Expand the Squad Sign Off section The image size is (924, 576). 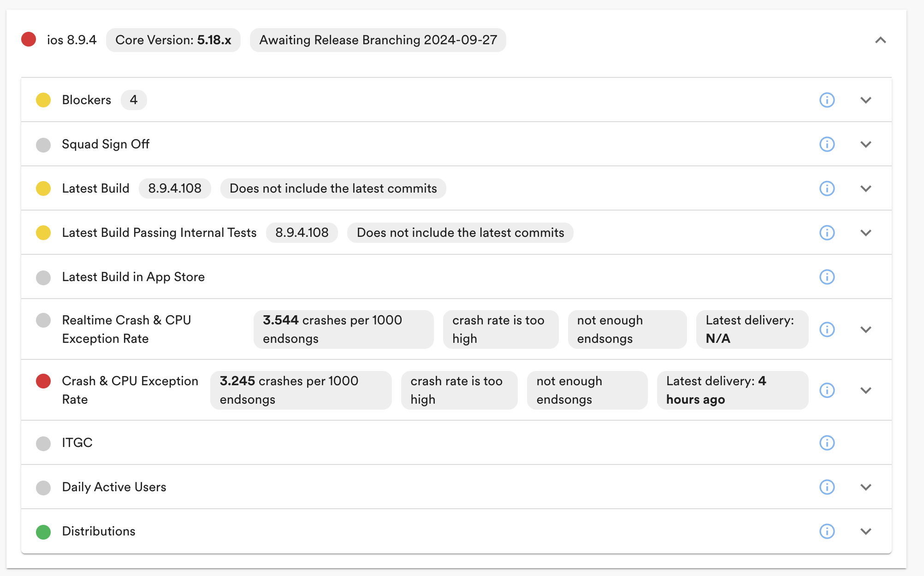[x=865, y=144]
